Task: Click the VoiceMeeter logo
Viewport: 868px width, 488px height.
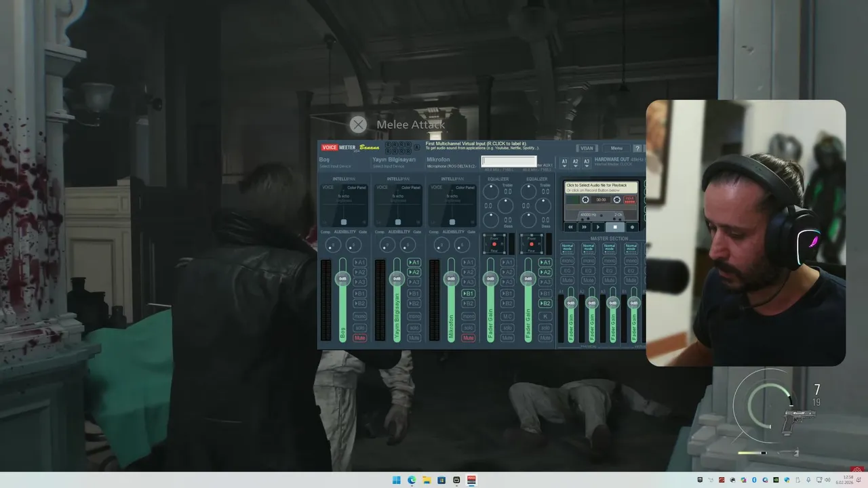Action: point(338,147)
